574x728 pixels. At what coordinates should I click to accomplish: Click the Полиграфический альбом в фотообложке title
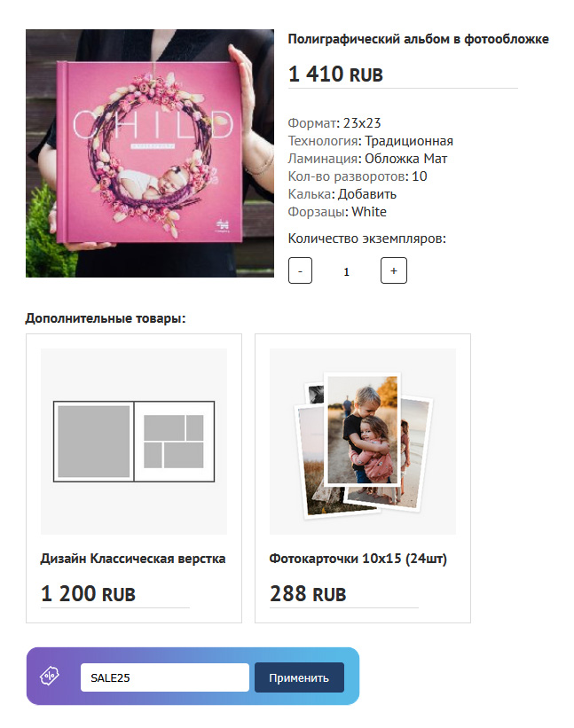click(x=418, y=39)
